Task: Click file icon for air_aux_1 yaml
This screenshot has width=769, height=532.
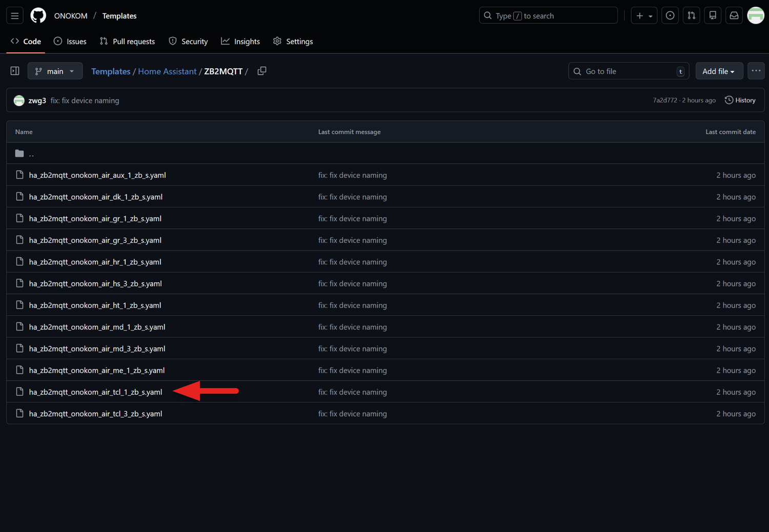Action: point(19,175)
